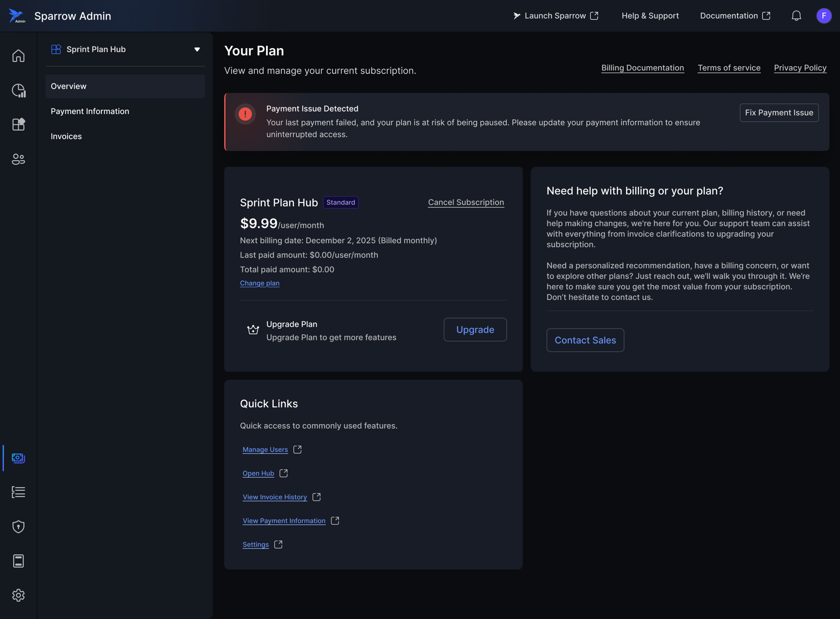Go to Payment Information menu item

(x=90, y=111)
